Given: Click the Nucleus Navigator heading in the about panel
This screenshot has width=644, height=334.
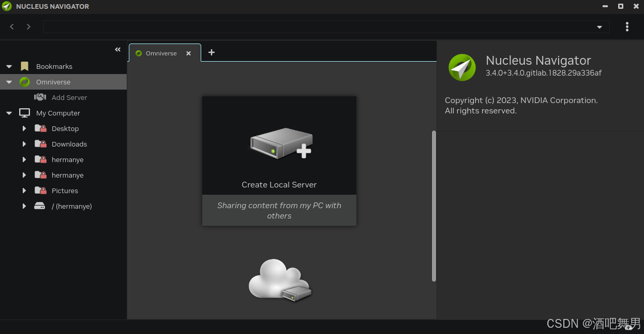Looking at the screenshot, I should (x=538, y=61).
